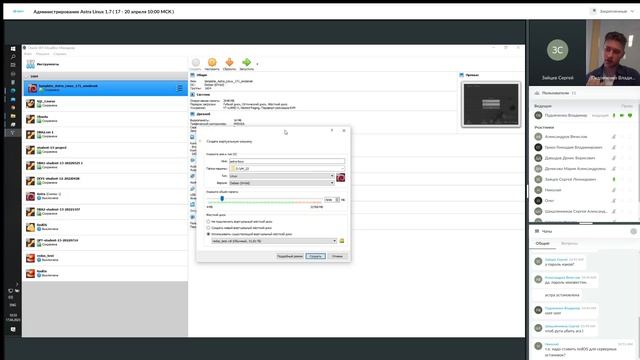Image resolution: width=640 pixels, height=360 pixels.
Task: Open the Tools icon in VirtualBox sidebar
Action: [31, 64]
